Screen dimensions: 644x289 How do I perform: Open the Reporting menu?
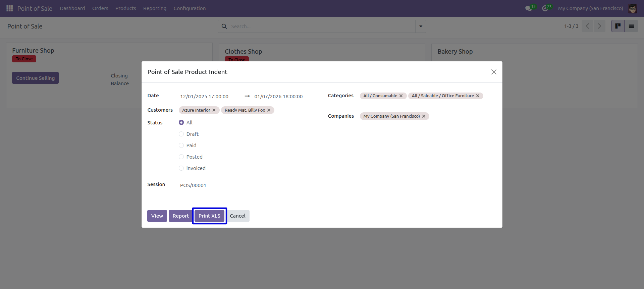pos(155,8)
